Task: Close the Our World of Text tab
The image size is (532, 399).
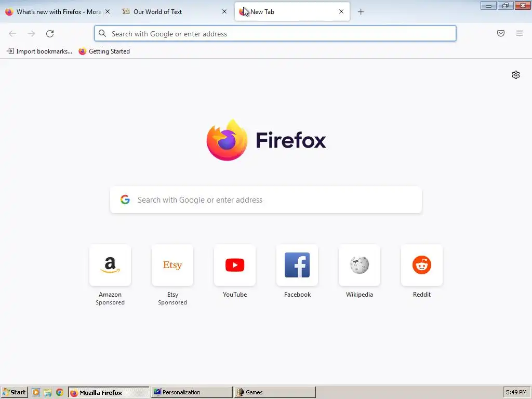Action: pyautogui.click(x=224, y=11)
